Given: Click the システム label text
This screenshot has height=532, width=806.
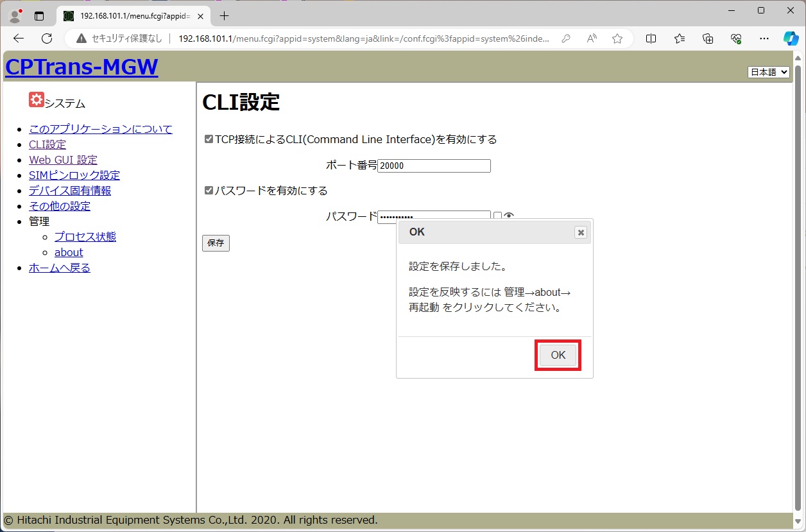Looking at the screenshot, I should (65, 104).
